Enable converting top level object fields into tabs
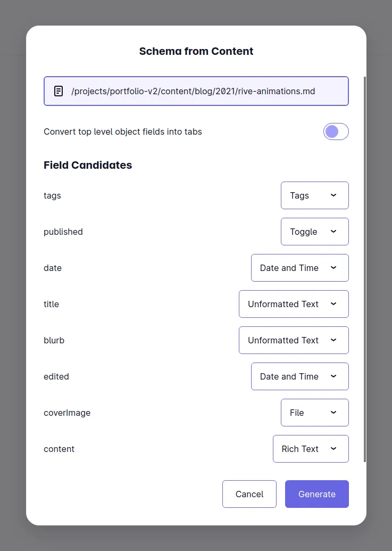 click(x=336, y=131)
